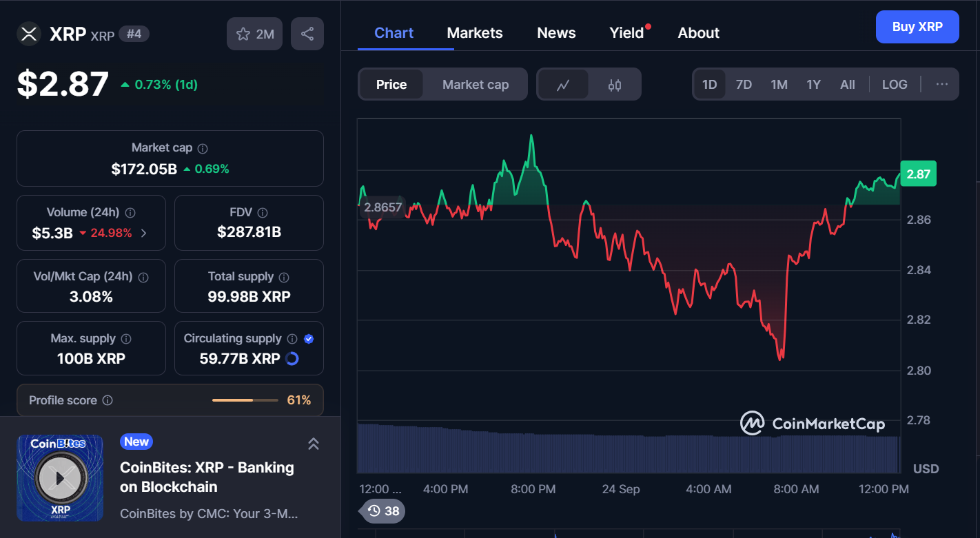Click FDV info icon

tap(262, 213)
